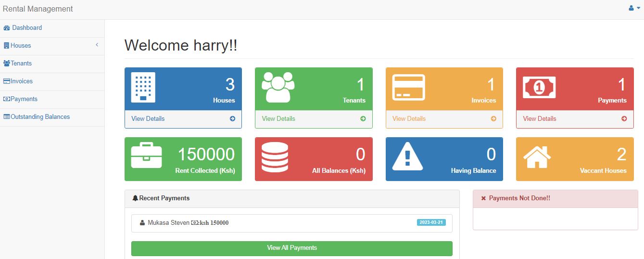Click the credit card icon on Invoices card

(409, 87)
